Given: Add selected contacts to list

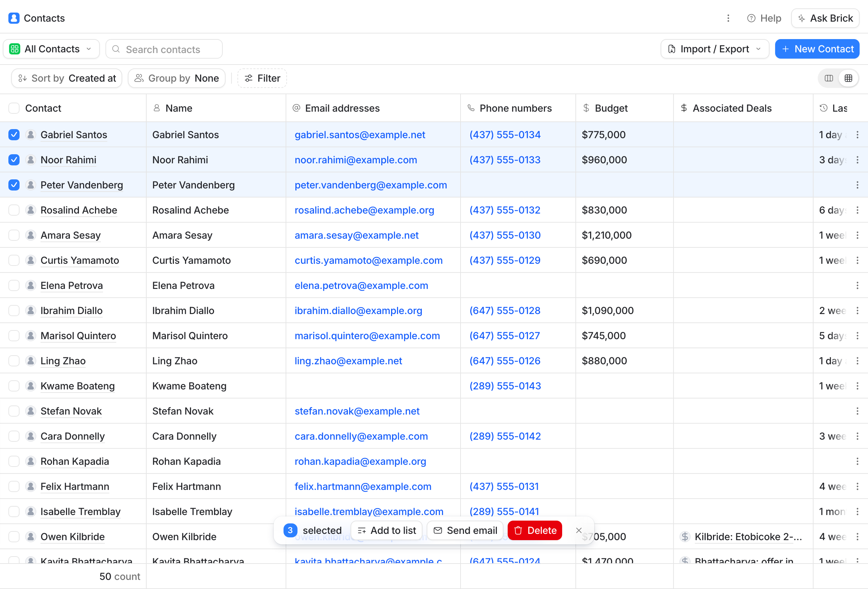Looking at the screenshot, I should click(387, 530).
